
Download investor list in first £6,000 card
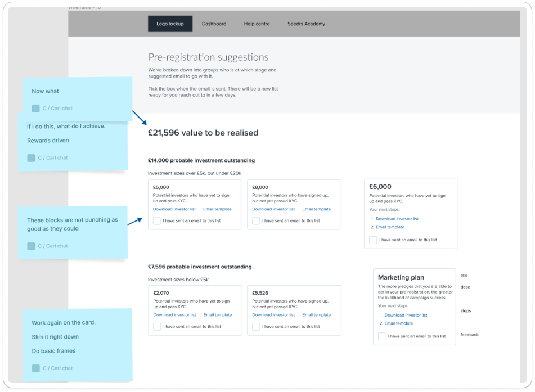coord(174,209)
